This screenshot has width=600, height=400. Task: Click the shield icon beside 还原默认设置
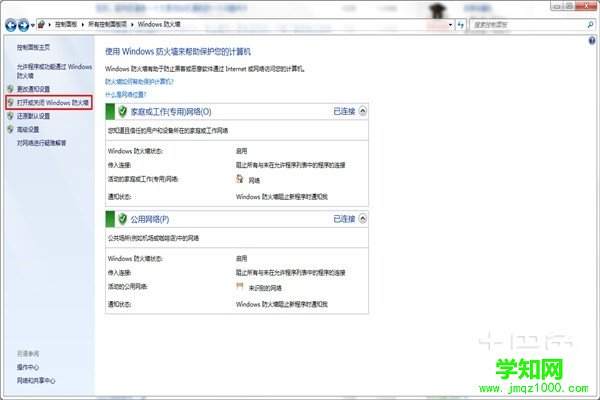(10, 116)
